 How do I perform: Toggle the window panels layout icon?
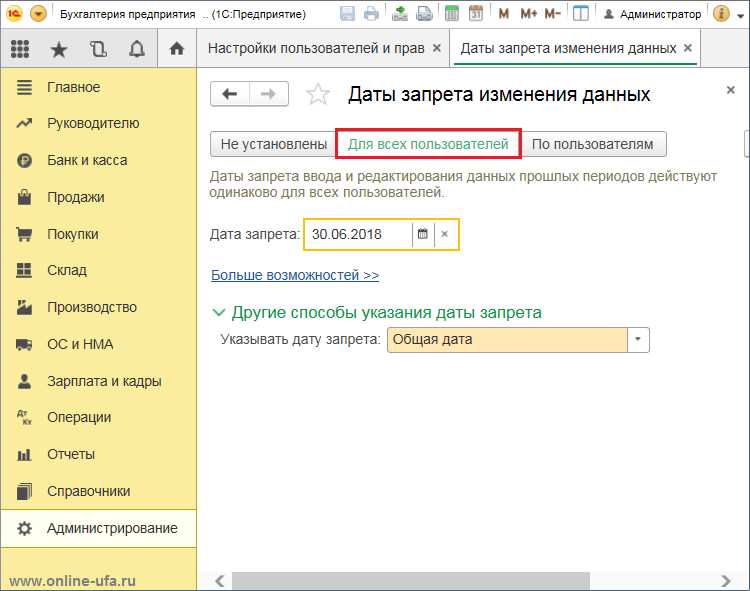(x=581, y=13)
